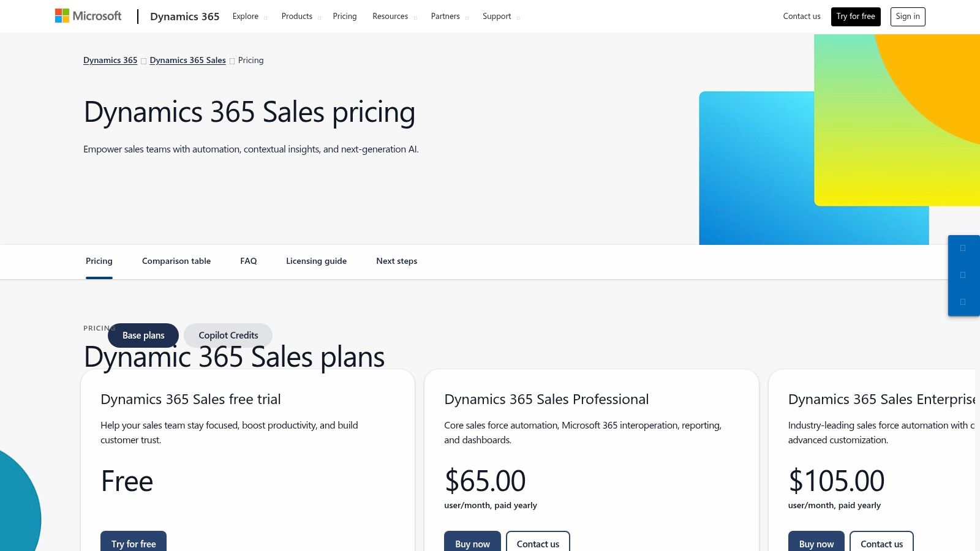Open the FAQ section tab

(249, 261)
